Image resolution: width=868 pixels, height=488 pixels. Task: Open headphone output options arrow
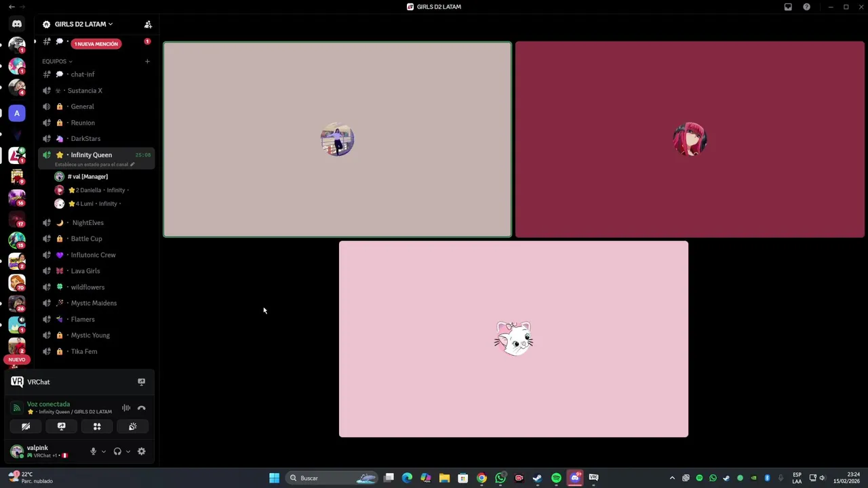[x=127, y=451]
